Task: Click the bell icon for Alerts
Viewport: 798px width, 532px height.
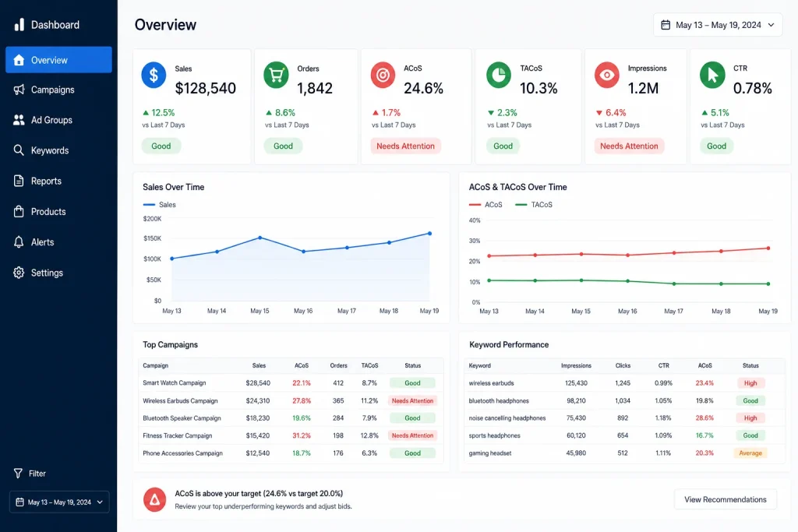Action: [x=19, y=242]
